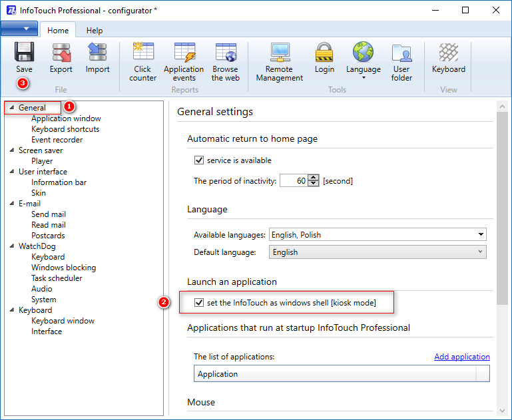The image size is (512, 420).
Task: Click the Application column header
Action: [335, 373]
